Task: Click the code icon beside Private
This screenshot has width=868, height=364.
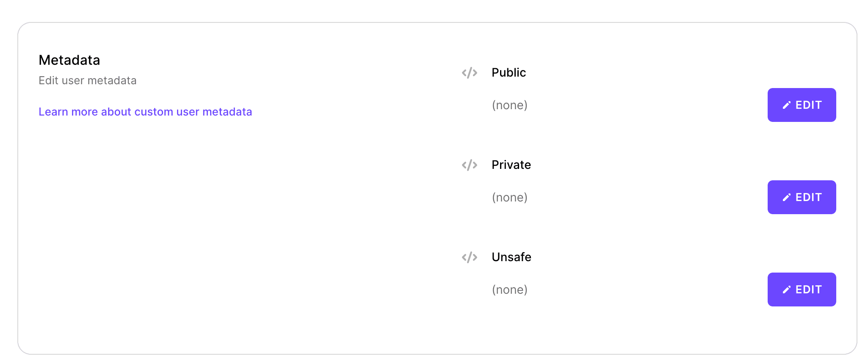Action: click(470, 165)
